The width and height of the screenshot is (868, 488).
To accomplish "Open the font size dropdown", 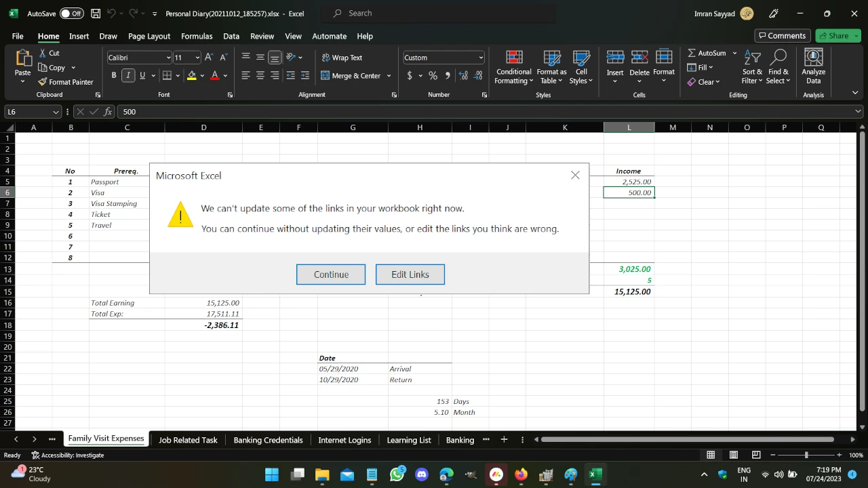I will (197, 58).
